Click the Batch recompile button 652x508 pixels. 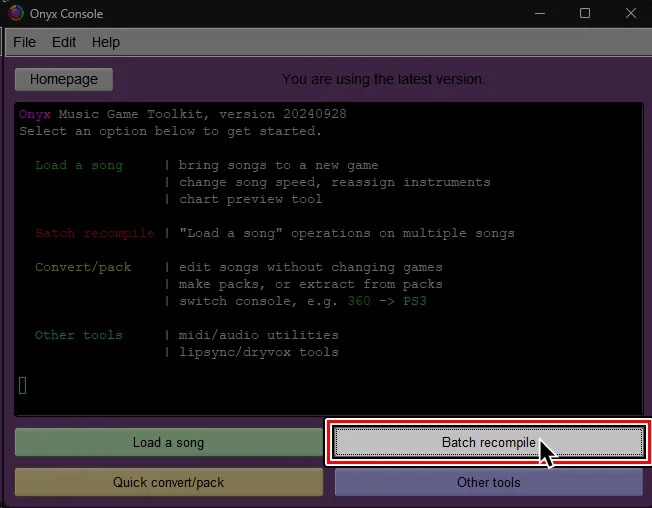coord(489,442)
